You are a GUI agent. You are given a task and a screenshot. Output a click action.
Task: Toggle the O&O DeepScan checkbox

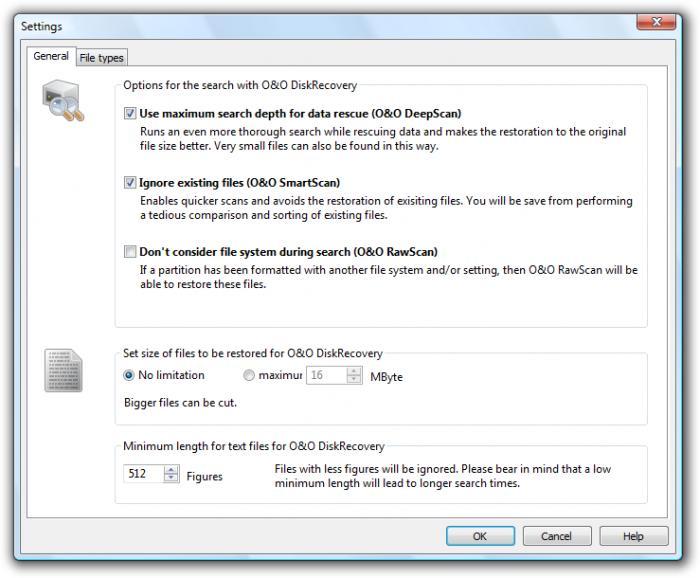[x=130, y=113]
